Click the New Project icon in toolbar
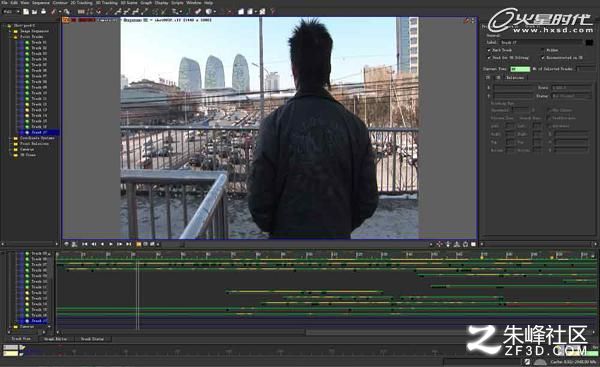The image size is (600, 367). tap(26, 11)
